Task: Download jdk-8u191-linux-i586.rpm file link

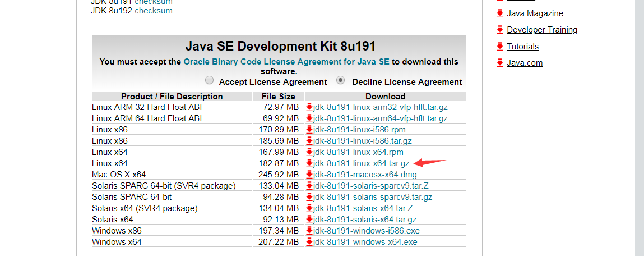Action: point(359,130)
